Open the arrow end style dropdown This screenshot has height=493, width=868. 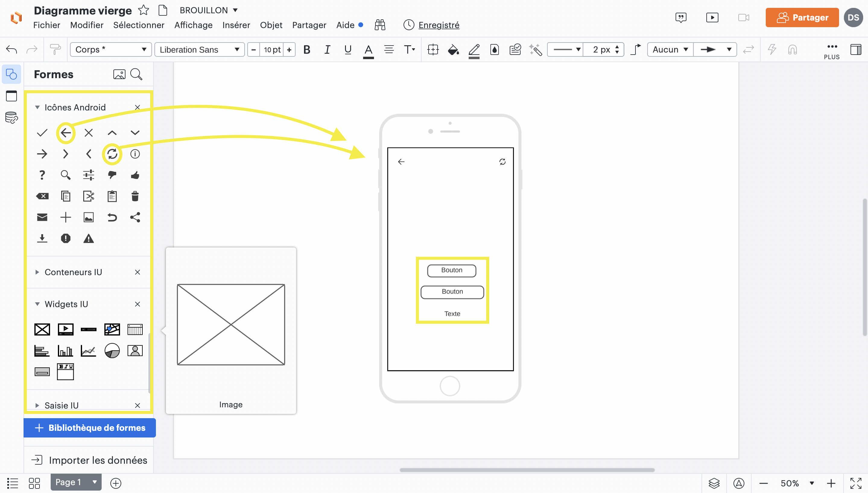(715, 50)
